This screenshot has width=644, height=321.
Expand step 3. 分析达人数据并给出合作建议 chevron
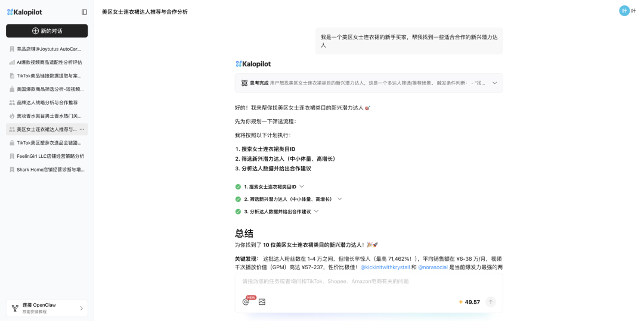click(316, 211)
